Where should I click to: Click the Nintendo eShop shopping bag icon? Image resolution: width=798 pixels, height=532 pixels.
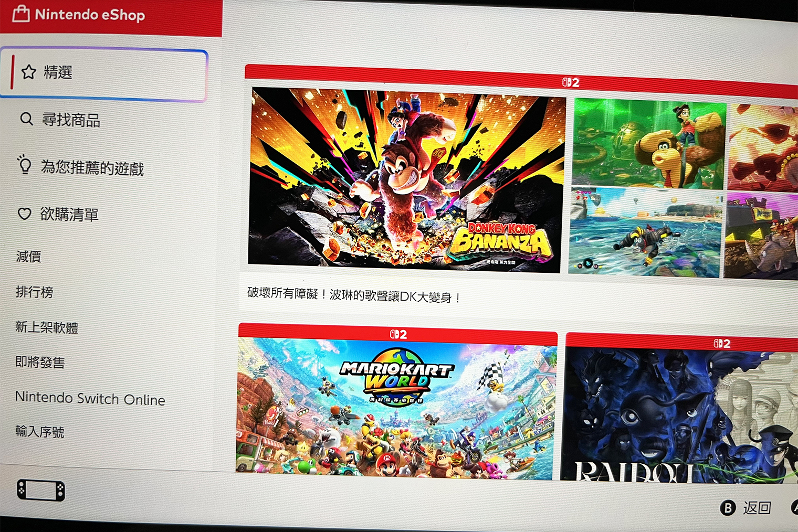(21, 13)
